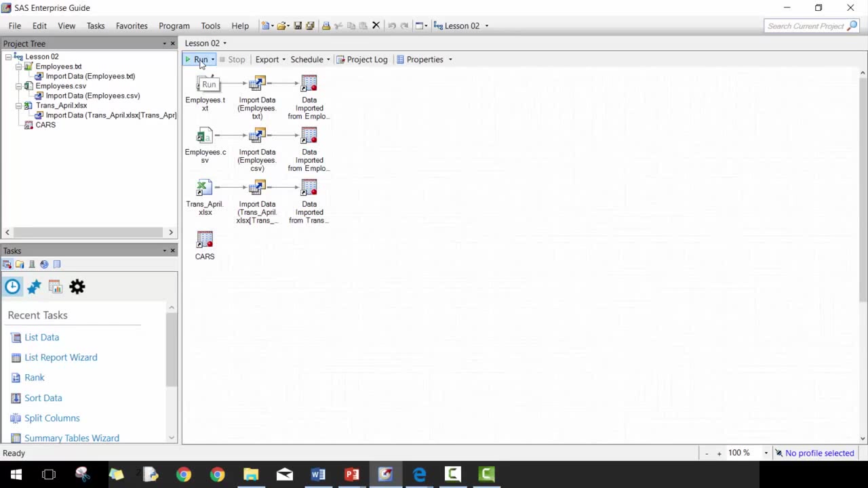Collapse the Lesson 02 root tree node
The width and height of the screenshot is (868, 488).
click(x=8, y=57)
